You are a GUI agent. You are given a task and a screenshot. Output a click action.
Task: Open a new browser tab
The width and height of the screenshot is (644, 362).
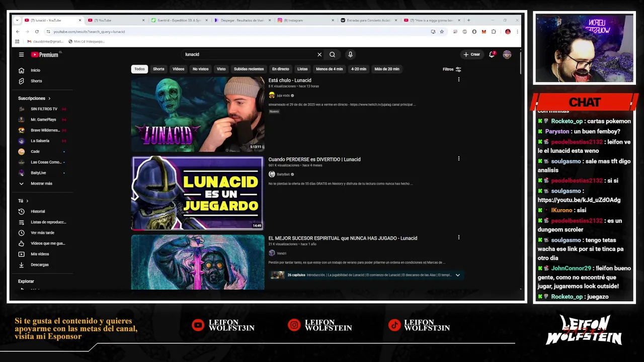pyautogui.click(x=468, y=20)
